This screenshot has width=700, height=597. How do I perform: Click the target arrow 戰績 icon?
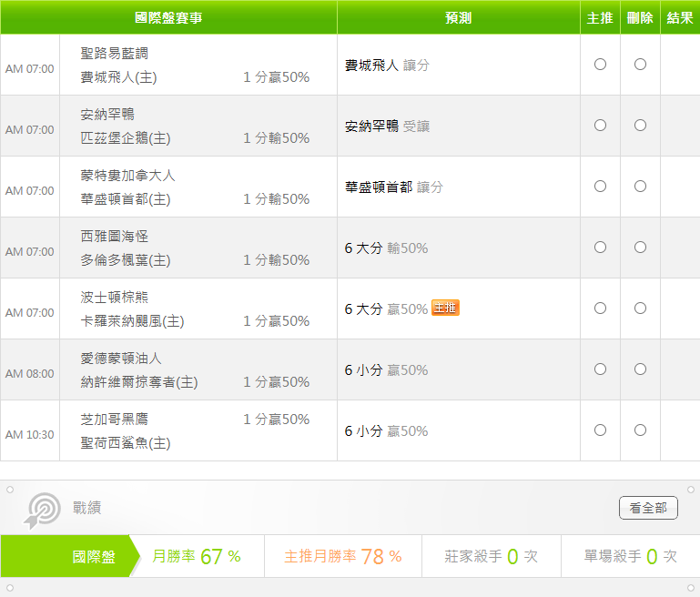pyautogui.click(x=43, y=510)
